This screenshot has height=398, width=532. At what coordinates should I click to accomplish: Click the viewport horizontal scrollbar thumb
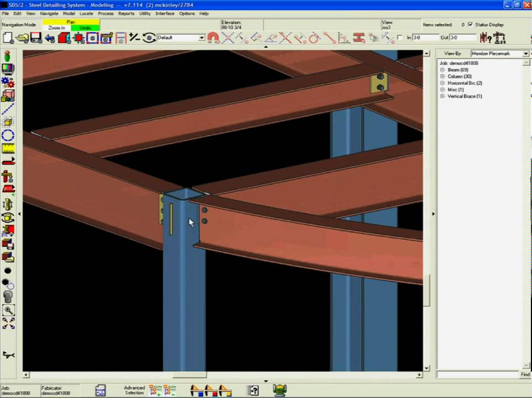pos(189,375)
